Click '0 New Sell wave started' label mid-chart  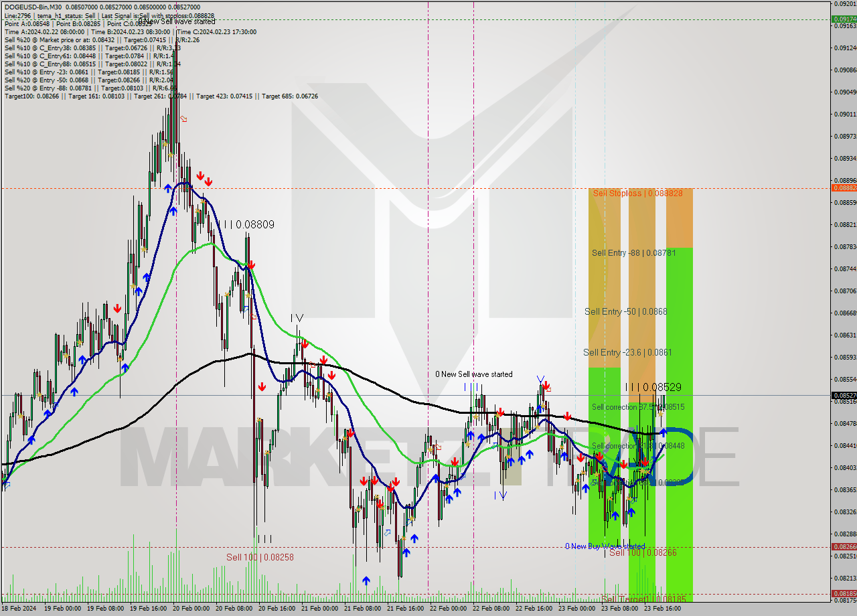[474, 374]
